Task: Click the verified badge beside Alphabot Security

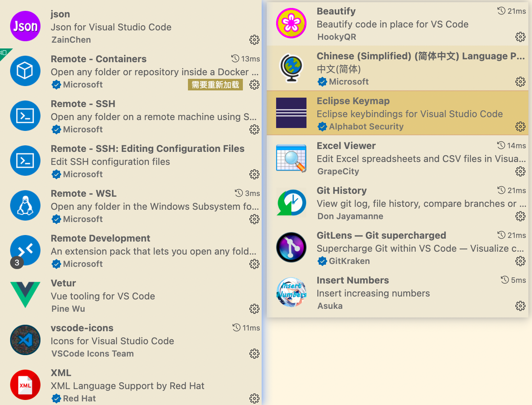Action: pos(322,127)
